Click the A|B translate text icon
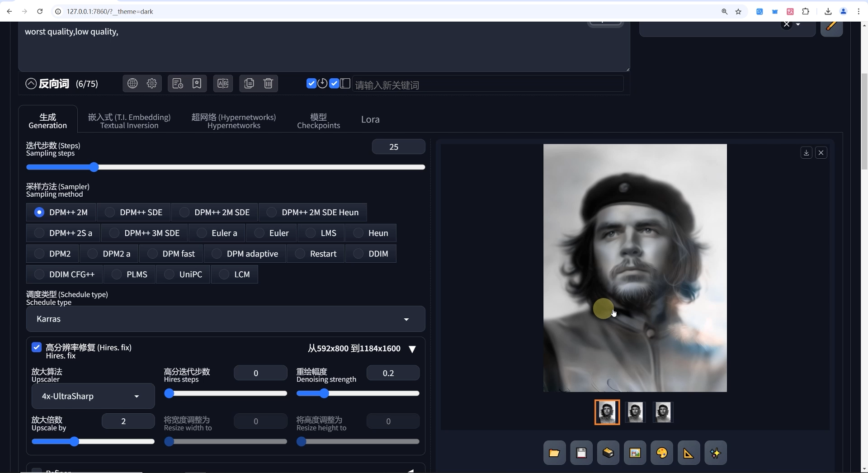Image resolution: width=868 pixels, height=473 pixels. 223,84
